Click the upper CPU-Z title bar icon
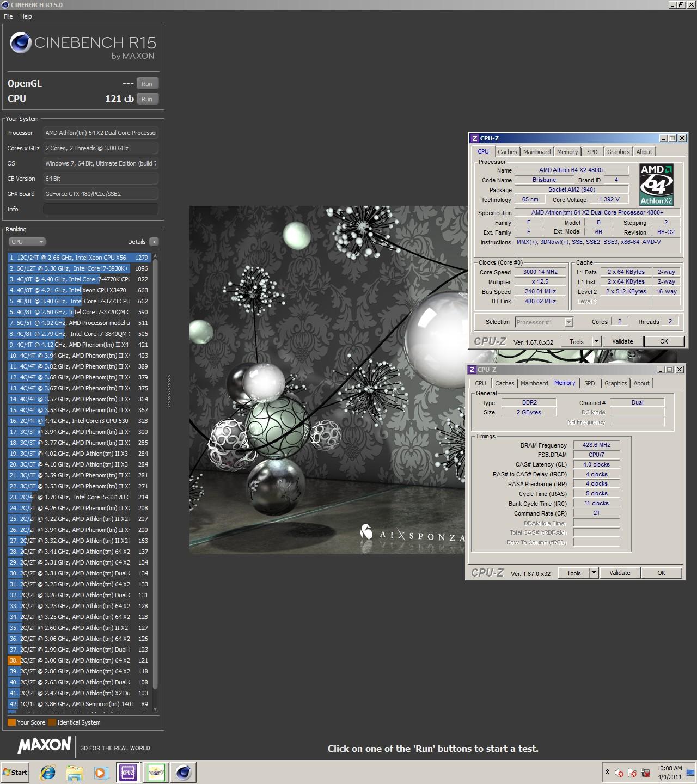The image size is (697, 784). coord(474,138)
